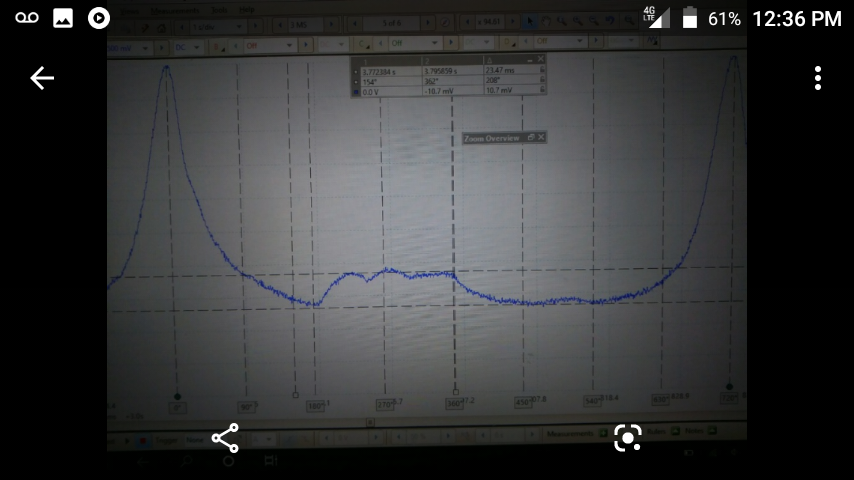The image size is (854, 480).
Task: Tap the play-circle notification icon
Action: coord(98,18)
